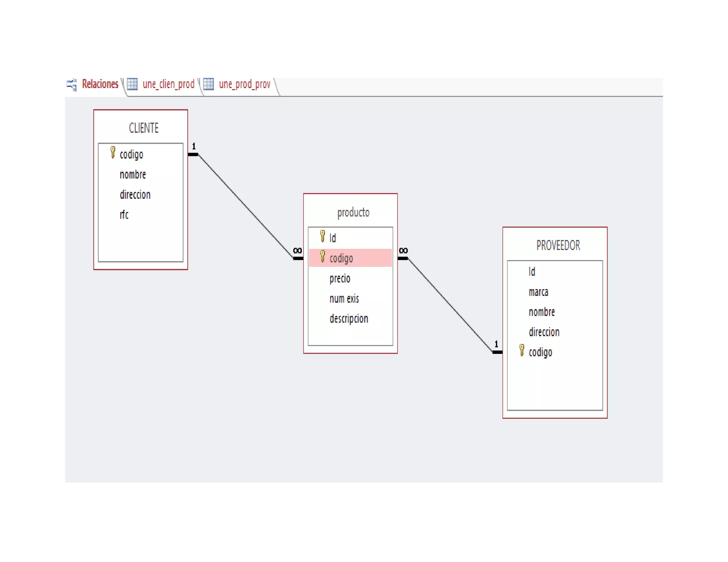Click key icon beside producto Id

322,236
